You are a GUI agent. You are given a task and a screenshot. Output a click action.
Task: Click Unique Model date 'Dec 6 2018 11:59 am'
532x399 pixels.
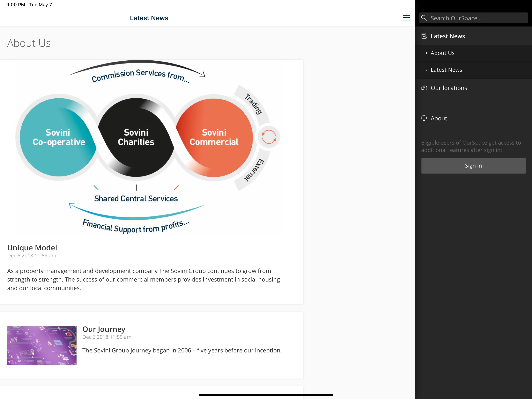click(x=32, y=256)
